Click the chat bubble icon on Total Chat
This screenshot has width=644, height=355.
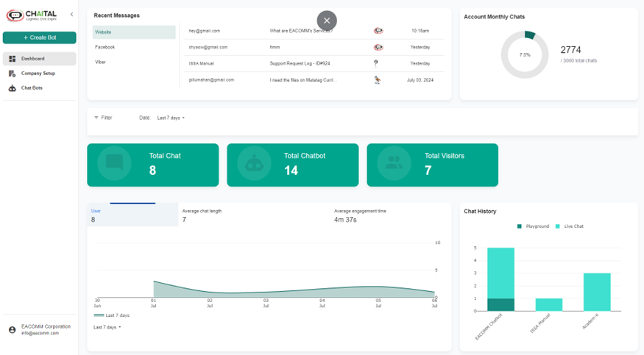click(114, 162)
